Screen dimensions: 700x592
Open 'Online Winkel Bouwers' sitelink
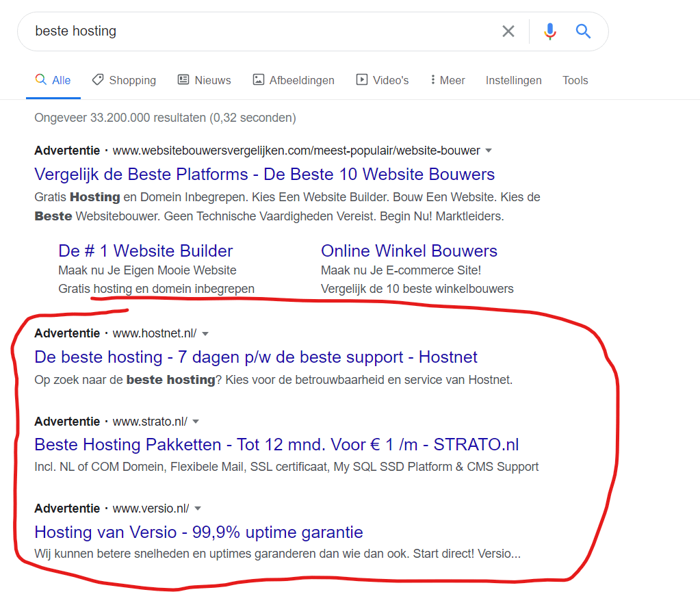pyautogui.click(x=409, y=251)
